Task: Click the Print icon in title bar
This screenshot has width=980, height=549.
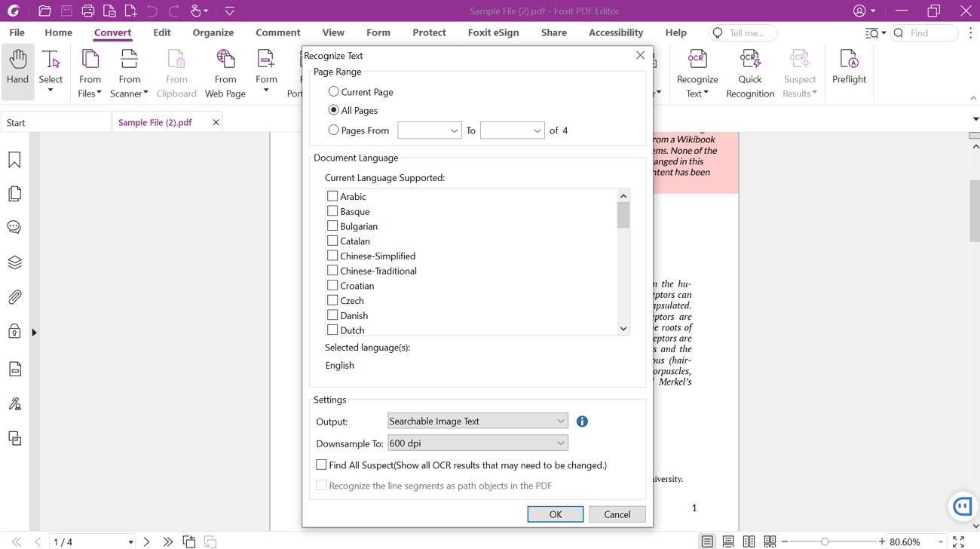Action: 88,11
